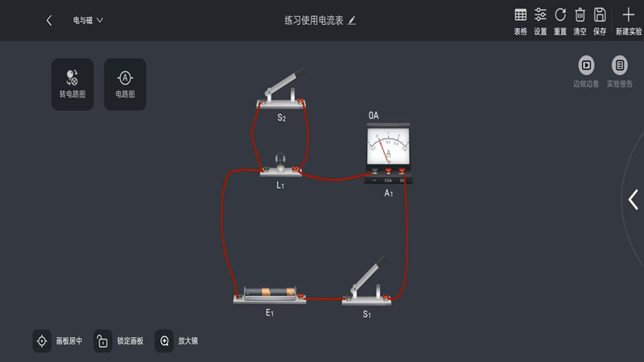Click the 转电路图 convert button
Image resolution: width=644 pixels, height=362 pixels.
72,84
